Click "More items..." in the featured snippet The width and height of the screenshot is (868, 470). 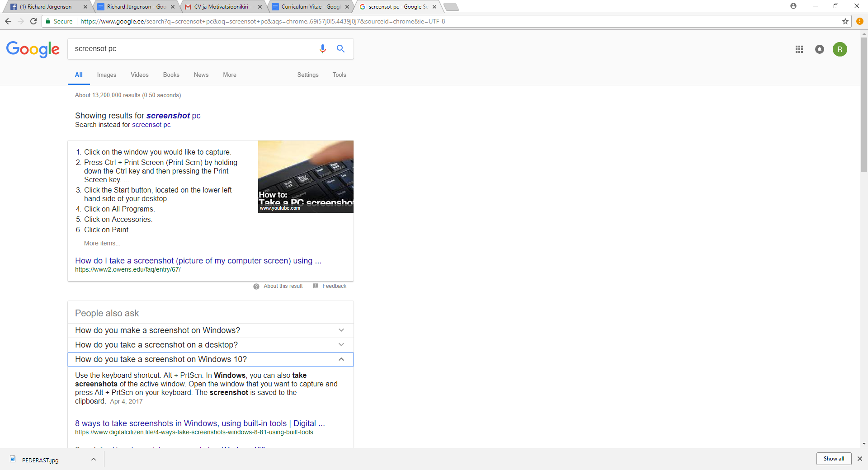tap(102, 244)
